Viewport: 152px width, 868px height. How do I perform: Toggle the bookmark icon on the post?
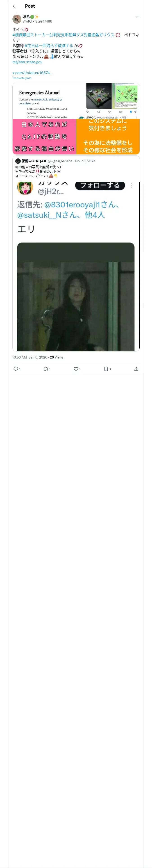coord(106,369)
